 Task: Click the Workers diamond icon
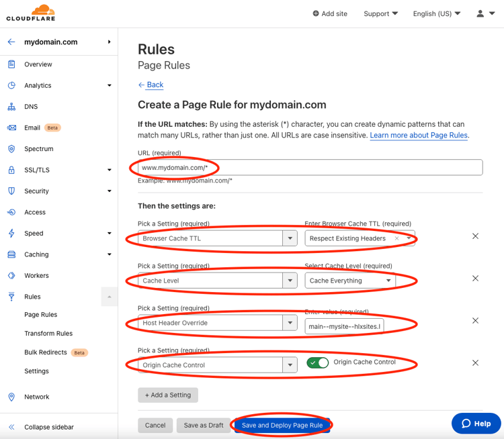11,275
